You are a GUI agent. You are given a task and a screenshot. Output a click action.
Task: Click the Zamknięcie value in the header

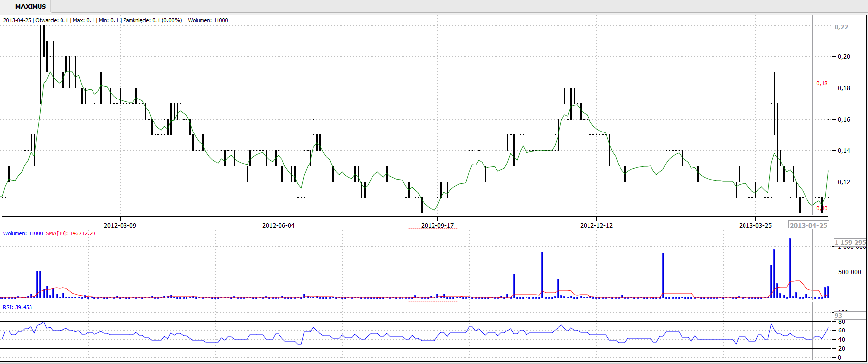pos(152,20)
